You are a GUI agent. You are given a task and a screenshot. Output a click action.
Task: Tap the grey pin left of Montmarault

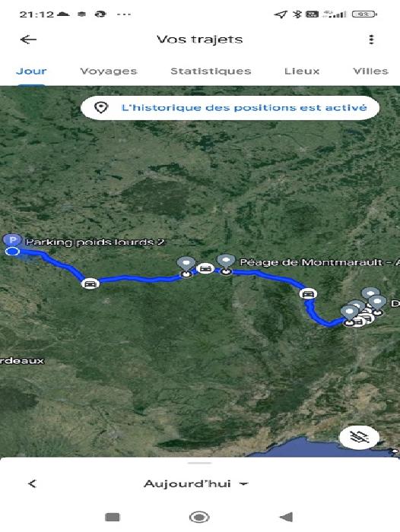186,266
